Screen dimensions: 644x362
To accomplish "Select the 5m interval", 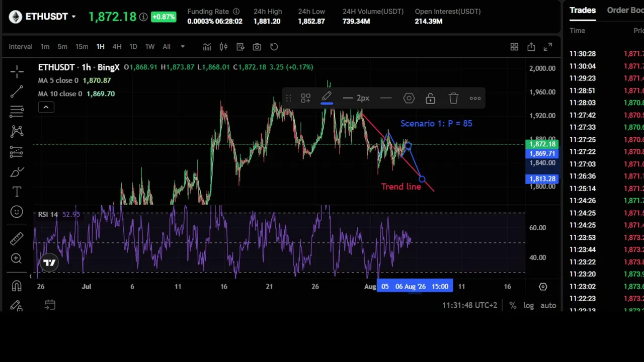I will tap(62, 47).
